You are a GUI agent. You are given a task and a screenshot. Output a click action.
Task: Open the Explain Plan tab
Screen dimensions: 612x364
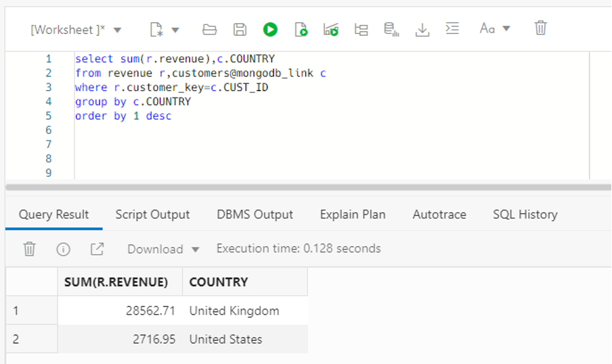tap(353, 214)
